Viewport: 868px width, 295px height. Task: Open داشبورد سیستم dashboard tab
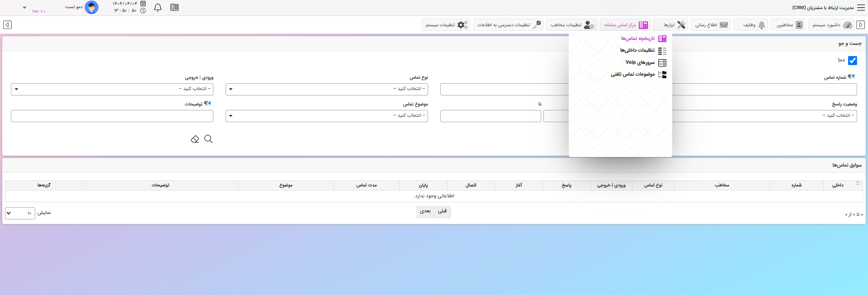(x=832, y=25)
